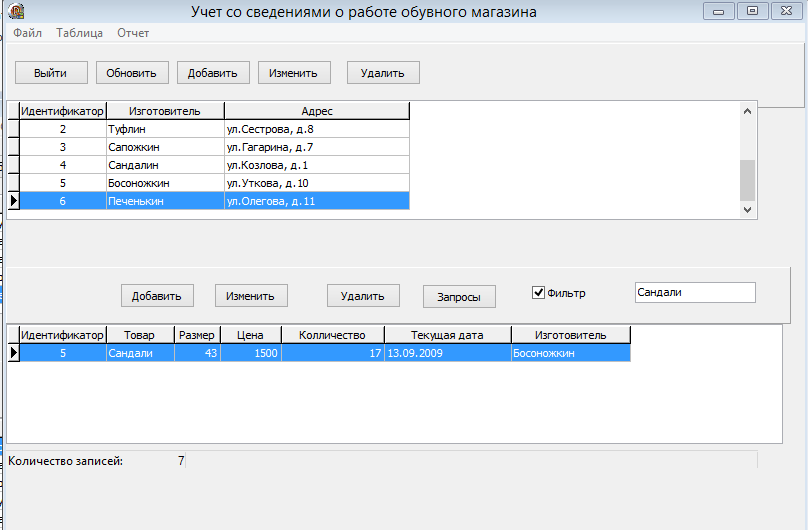
Task: Minimize the application window
Action: coord(719,11)
